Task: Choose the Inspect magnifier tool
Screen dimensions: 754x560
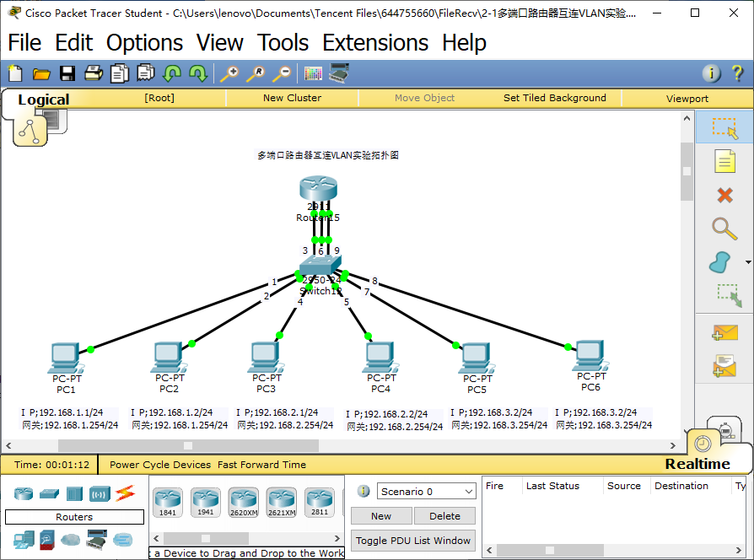Action: (724, 229)
